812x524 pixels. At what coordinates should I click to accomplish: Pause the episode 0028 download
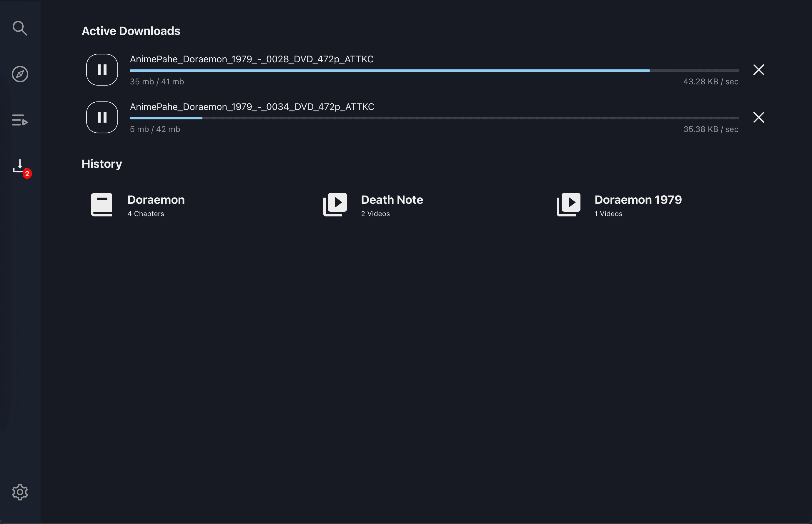(102, 70)
